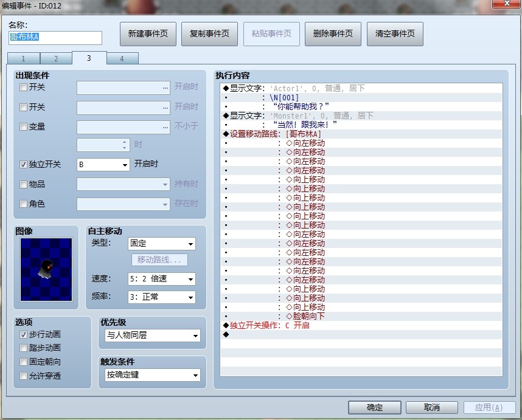Viewport: 522px width, 420px height.
Task: Close the 编辑事件 window
Action: coord(506,4)
